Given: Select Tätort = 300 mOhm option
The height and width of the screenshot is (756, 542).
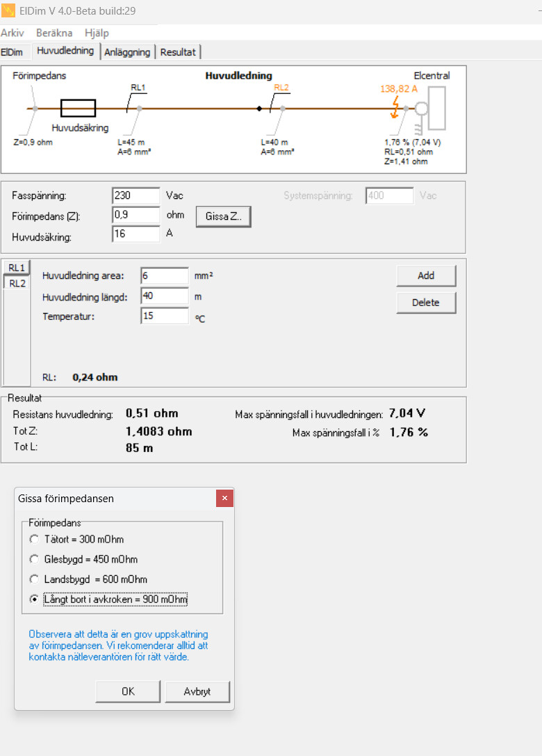Looking at the screenshot, I should 35,539.
